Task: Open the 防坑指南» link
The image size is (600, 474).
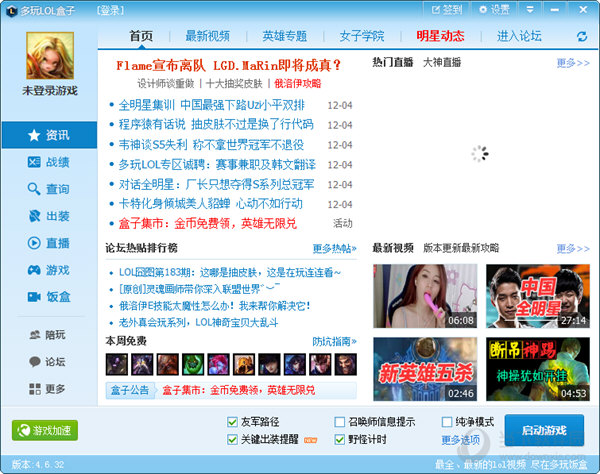Action: tap(334, 341)
